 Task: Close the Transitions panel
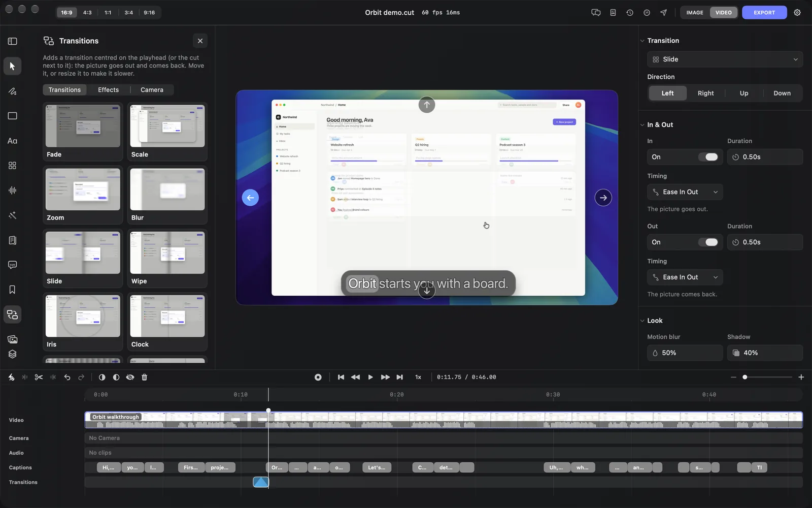click(x=200, y=41)
